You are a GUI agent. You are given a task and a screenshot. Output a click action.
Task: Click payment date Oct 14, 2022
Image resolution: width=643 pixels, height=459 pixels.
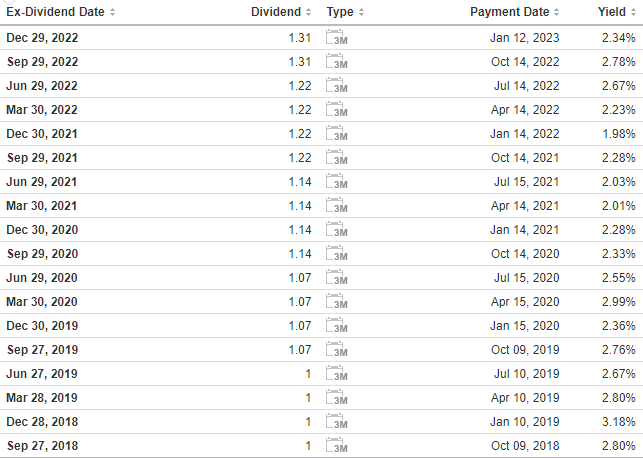coord(525,62)
